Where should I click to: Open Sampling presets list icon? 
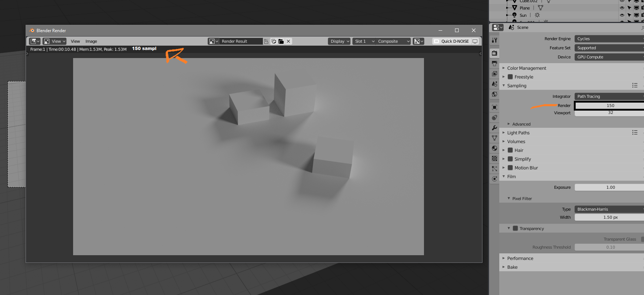click(x=635, y=85)
